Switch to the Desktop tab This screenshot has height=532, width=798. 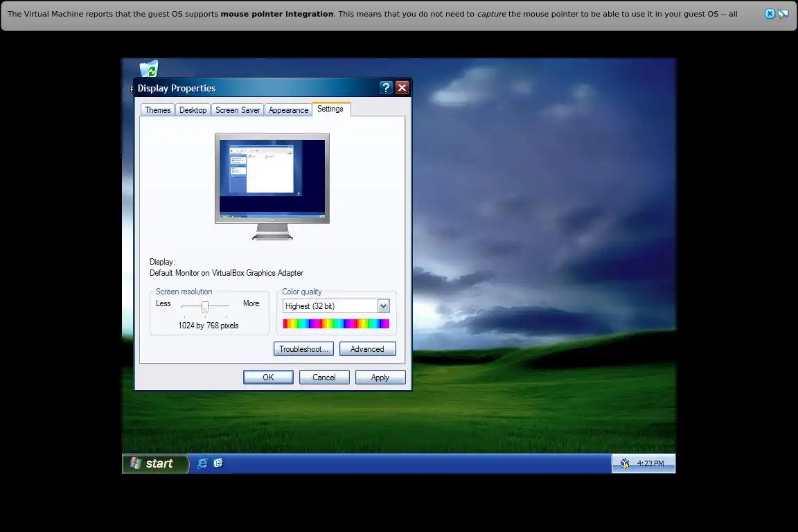pyautogui.click(x=193, y=110)
